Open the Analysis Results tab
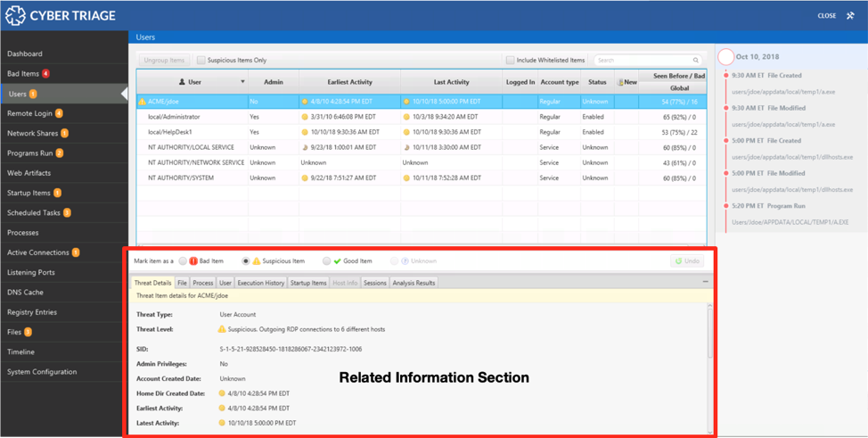Viewport: 868px width, 438px height. point(414,283)
